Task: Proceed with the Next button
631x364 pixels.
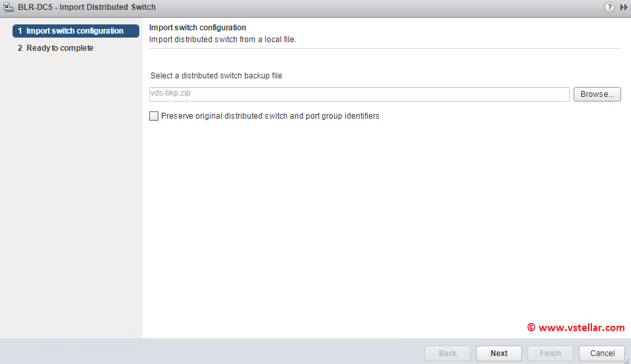Action: tap(499, 353)
